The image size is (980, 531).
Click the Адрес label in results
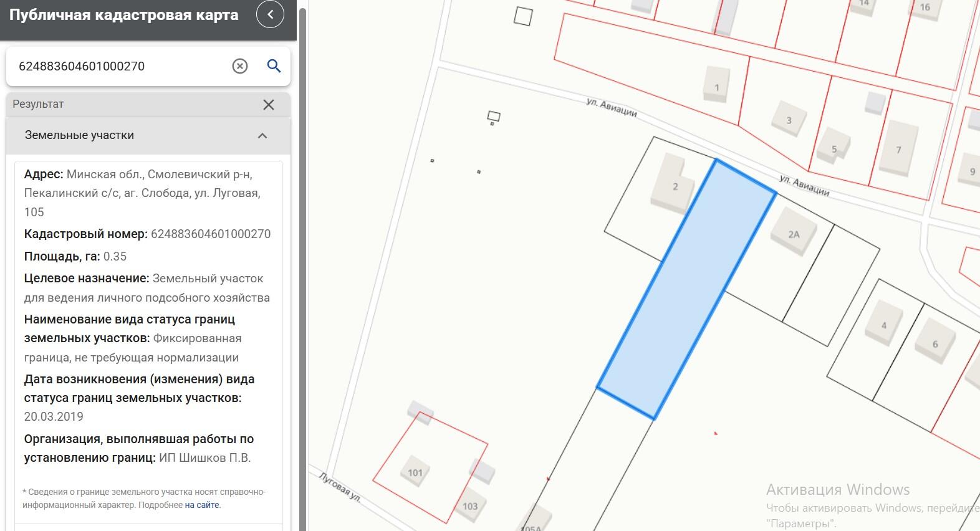[x=44, y=175]
